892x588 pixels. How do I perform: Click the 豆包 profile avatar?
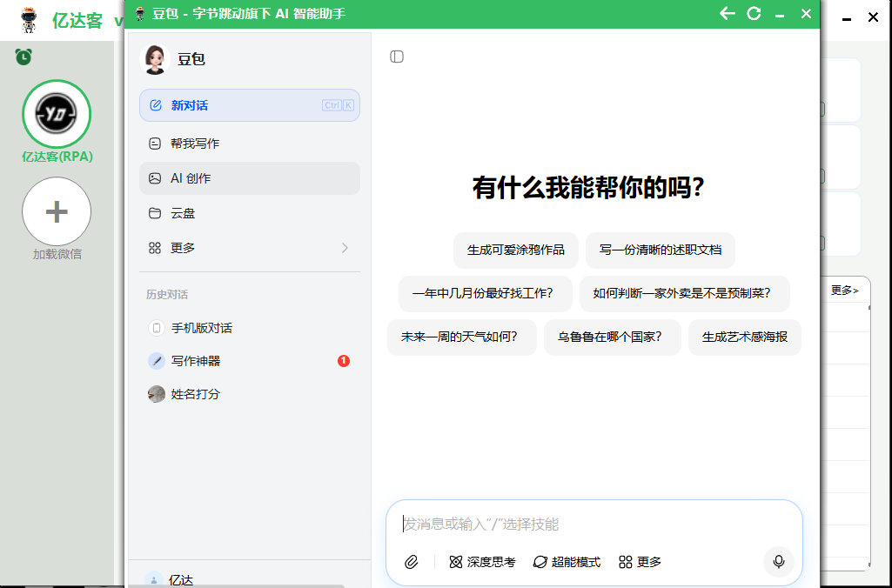pyautogui.click(x=155, y=59)
